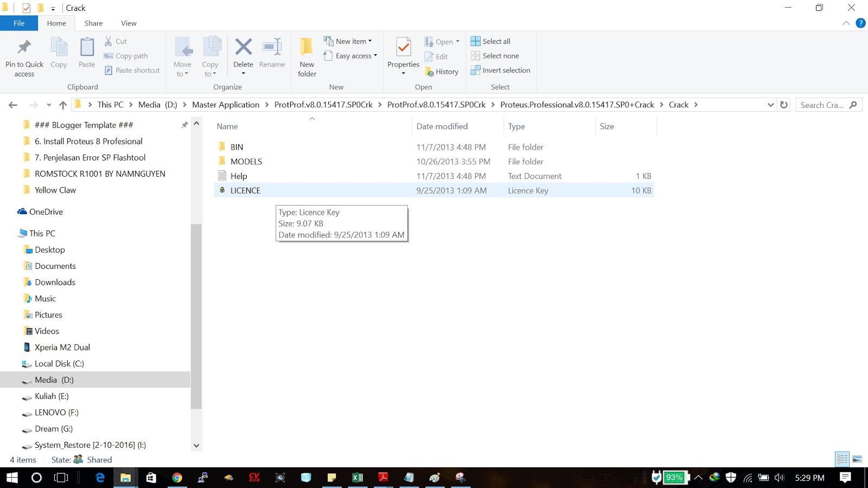Click Select all
Image resolution: width=868 pixels, height=488 pixels.
point(490,41)
